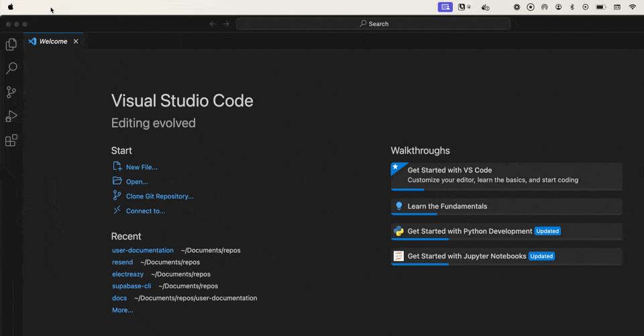Click the lightbulb icon on Learn the Fundamentals
Screen dimensions: 644x336
[x=398, y=206]
